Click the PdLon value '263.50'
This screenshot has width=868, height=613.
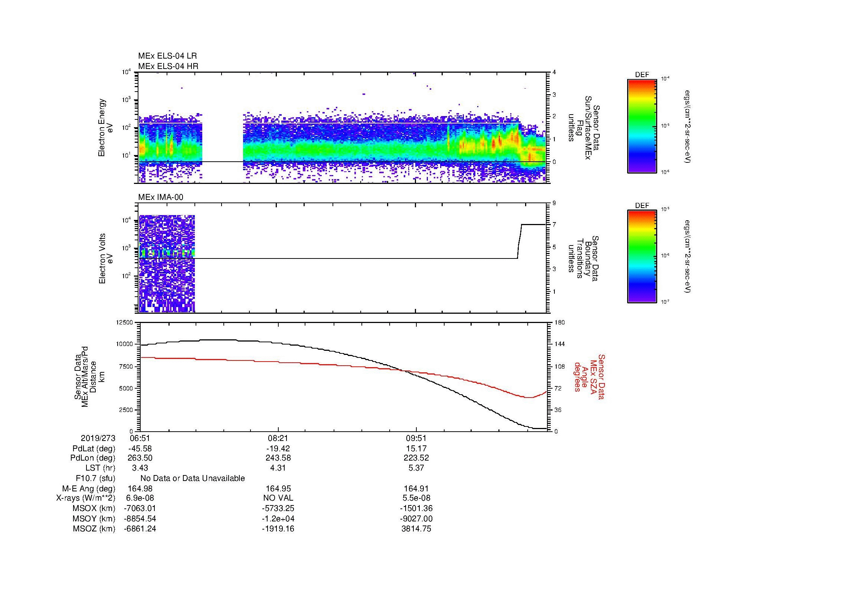(140, 458)
